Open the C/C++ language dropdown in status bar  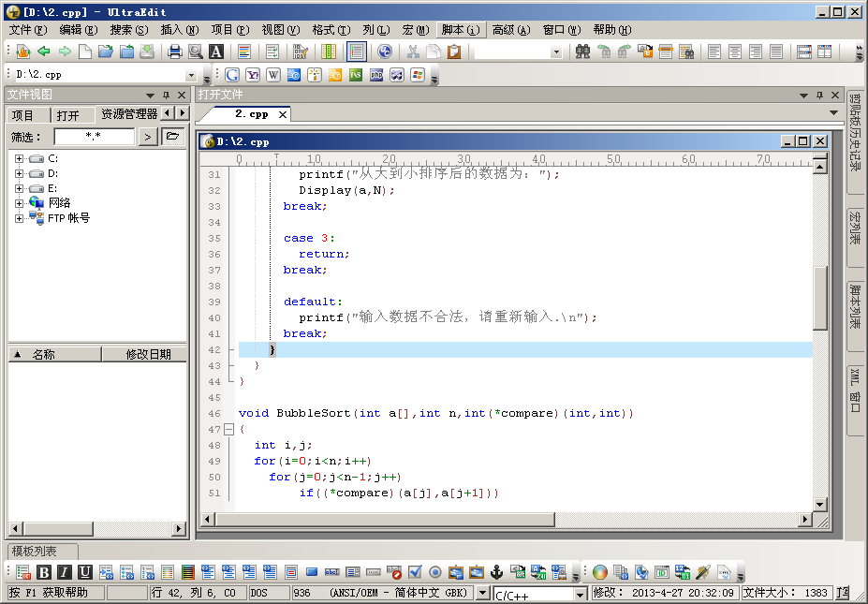581,595
